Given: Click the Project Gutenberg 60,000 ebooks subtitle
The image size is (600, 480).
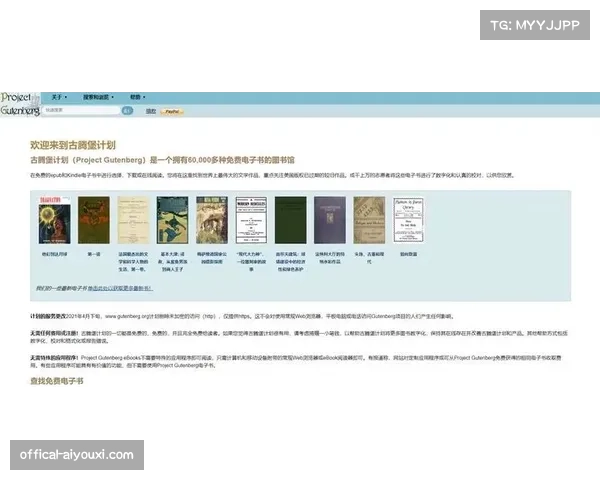Looking at the screenshot, I should pos(162,160).
